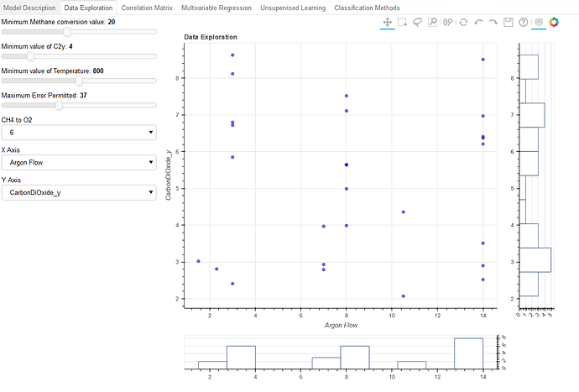The width and height of the screenshot is (579, 392).
Task: Open the X Axis dropdown showing Argon Flow
Action: coord(79,163)
